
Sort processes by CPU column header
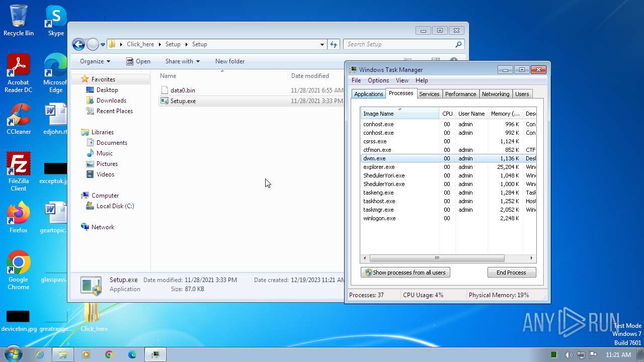447,114
